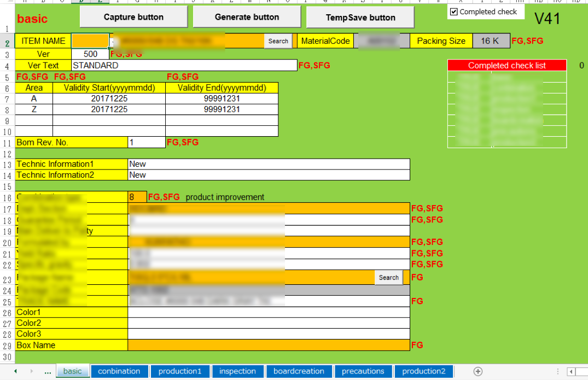
Task: Click the V41 version label
Action: pyautogui.click(x=547, y=19)
